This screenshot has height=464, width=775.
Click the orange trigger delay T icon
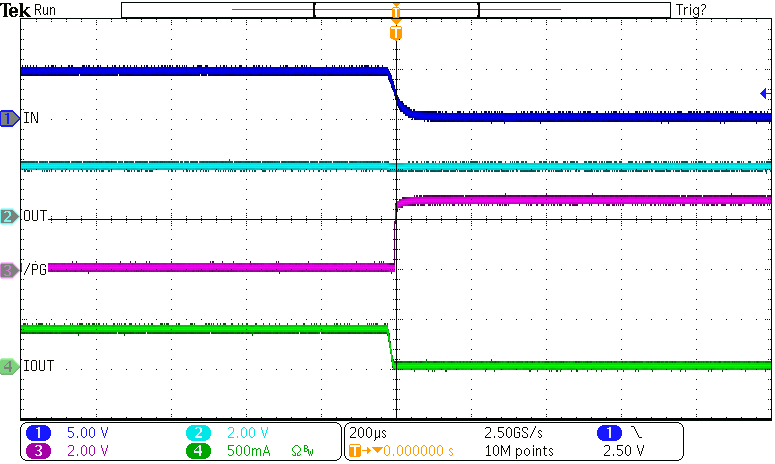(355, 451)
